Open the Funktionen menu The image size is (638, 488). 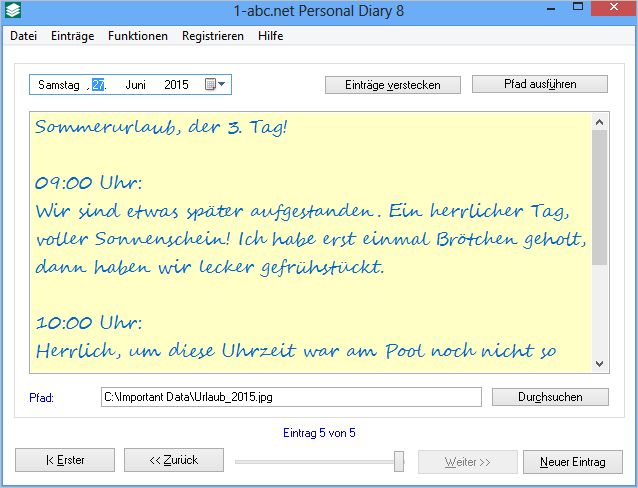coord(138,36)
